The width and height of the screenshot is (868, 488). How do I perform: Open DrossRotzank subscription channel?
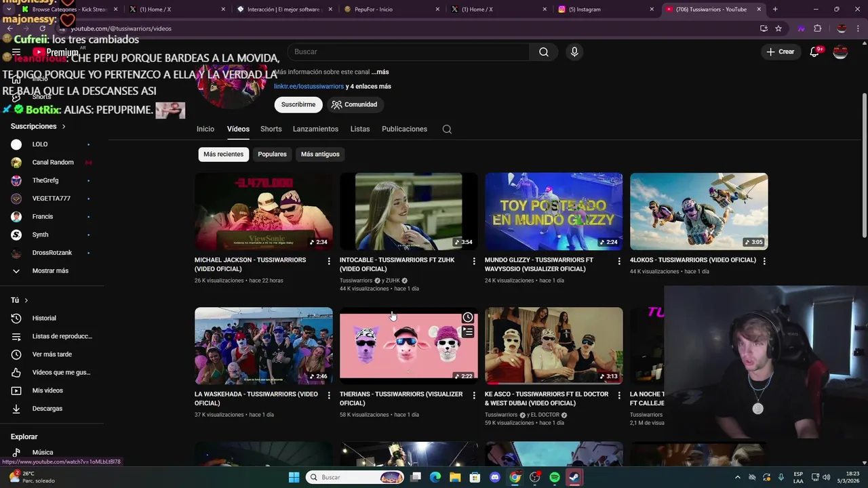pos(52,253)
